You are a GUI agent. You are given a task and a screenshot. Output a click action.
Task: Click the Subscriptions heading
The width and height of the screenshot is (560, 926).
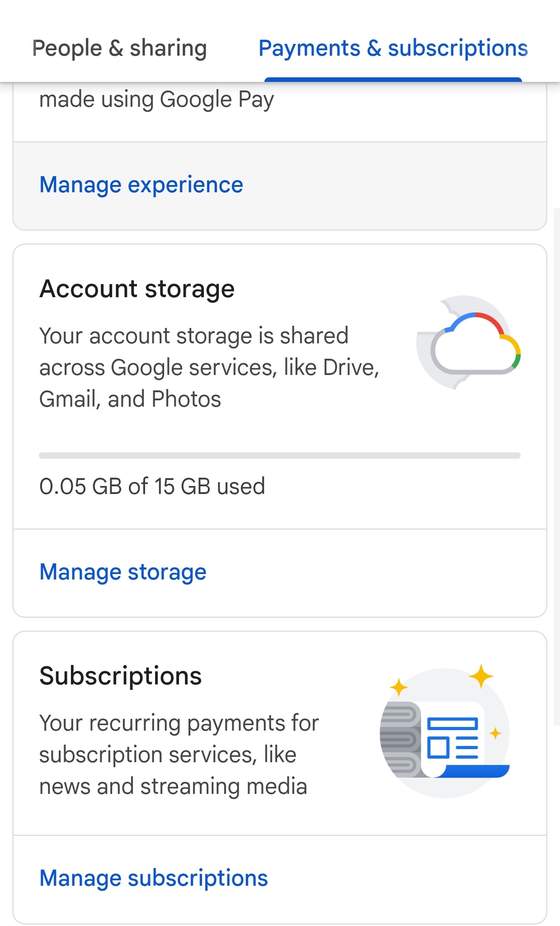point(121,676)
